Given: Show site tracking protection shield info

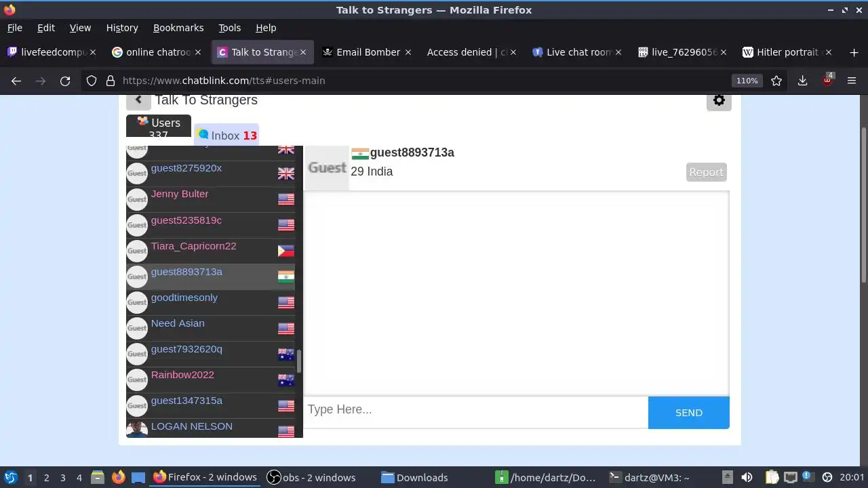Looking at the screenshot, I should 92,81.
